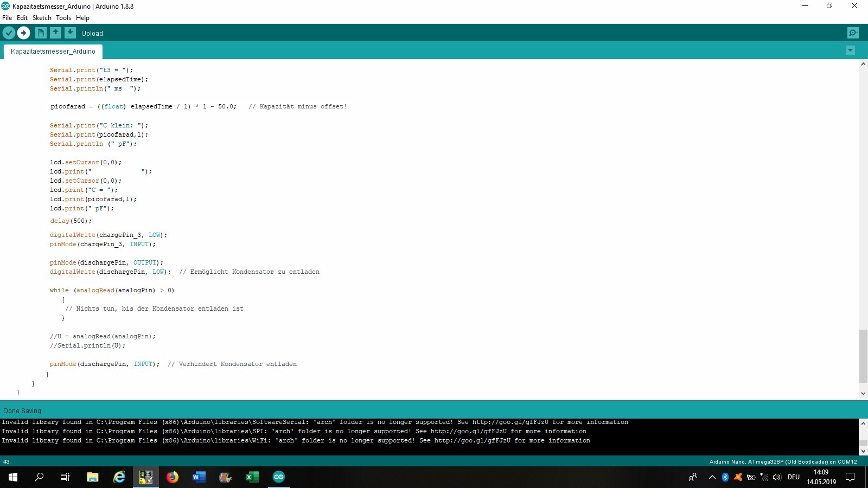
Task: Click the editor vertical scrollbar thumb
Action: coord(863,356)
